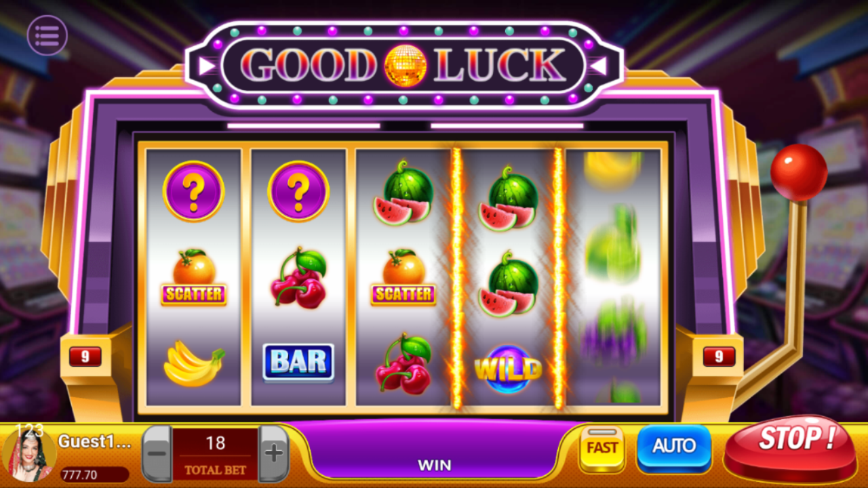Select the BAR symbol on second reel

coord(298,362)
